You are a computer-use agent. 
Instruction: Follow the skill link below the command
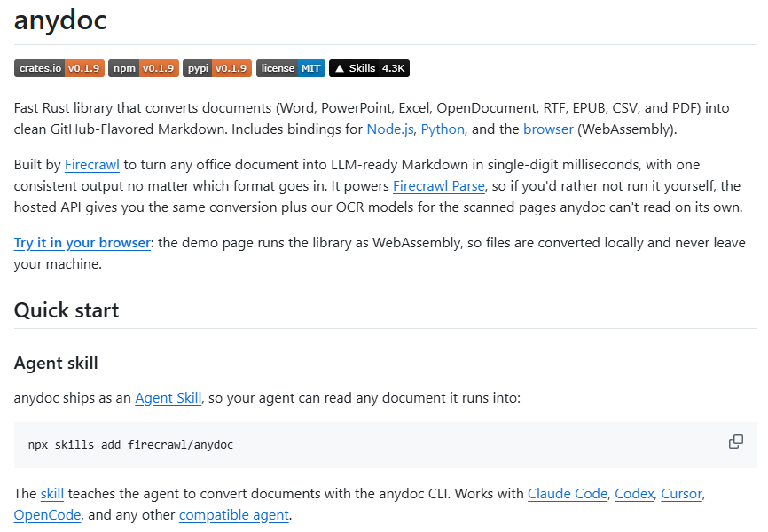tap(52, 494)
